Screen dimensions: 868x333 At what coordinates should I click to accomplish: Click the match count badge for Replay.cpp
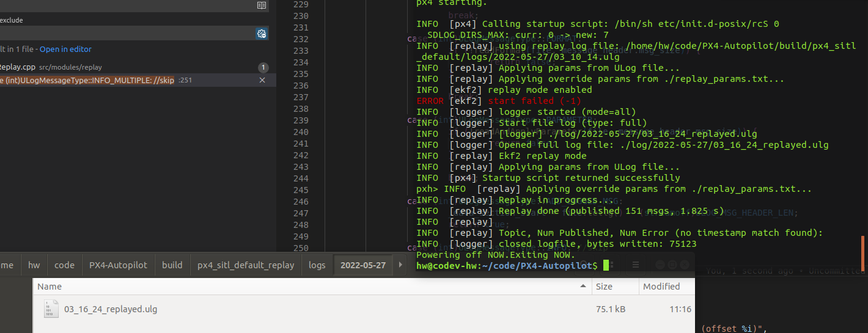coord(263,68)
